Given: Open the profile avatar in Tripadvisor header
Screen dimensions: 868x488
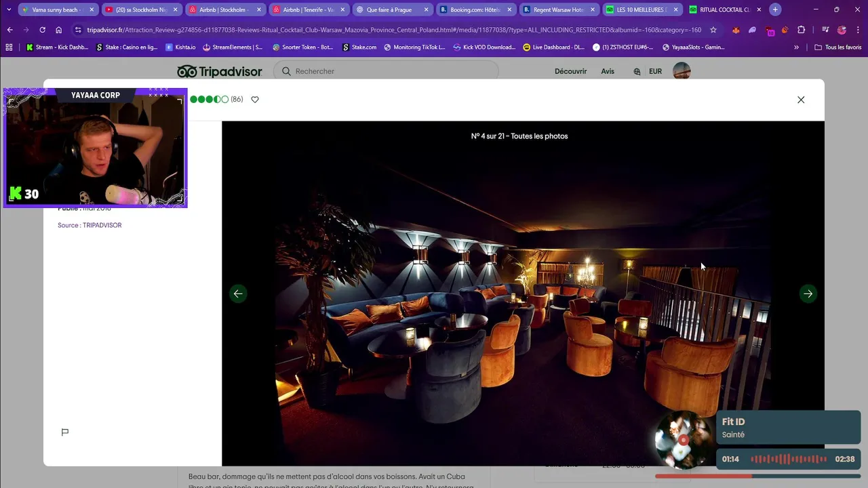Looking at the screenshot, I should pyautogui.click(x=682, y=71).
